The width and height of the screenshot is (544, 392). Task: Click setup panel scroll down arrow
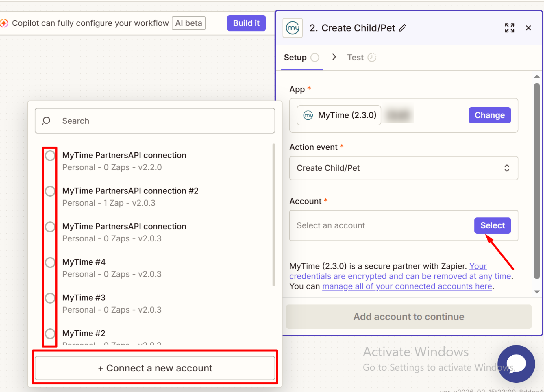point(537,292)
